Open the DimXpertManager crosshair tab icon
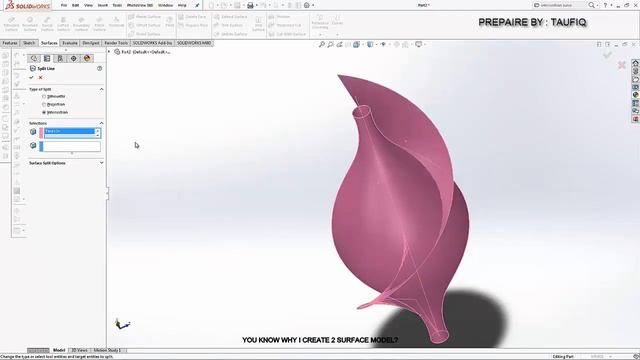Image resolution: width=640 pixels, height=360 pixels. pyautogui.click(x=73, y=58)
